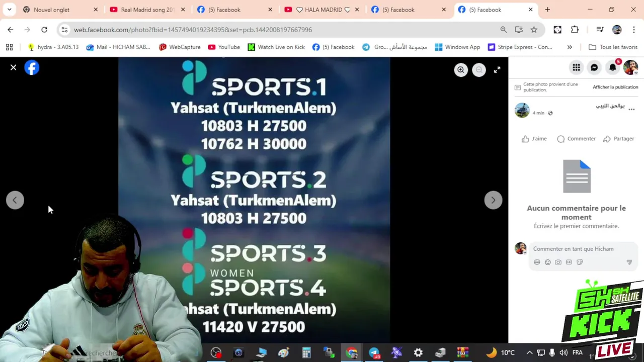This screenshot has width=644, height=362.
Task: Go to next photo
Action: [x=493, y=200]
